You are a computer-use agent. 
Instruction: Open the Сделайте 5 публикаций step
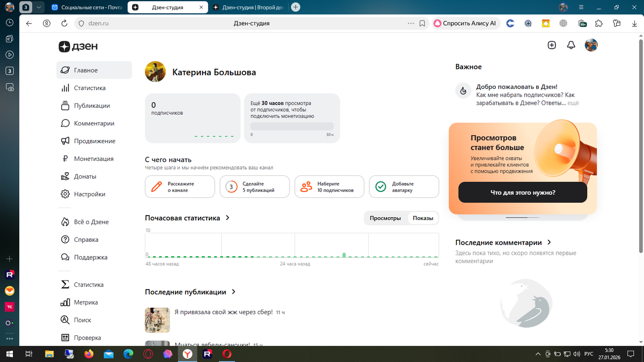254,187
